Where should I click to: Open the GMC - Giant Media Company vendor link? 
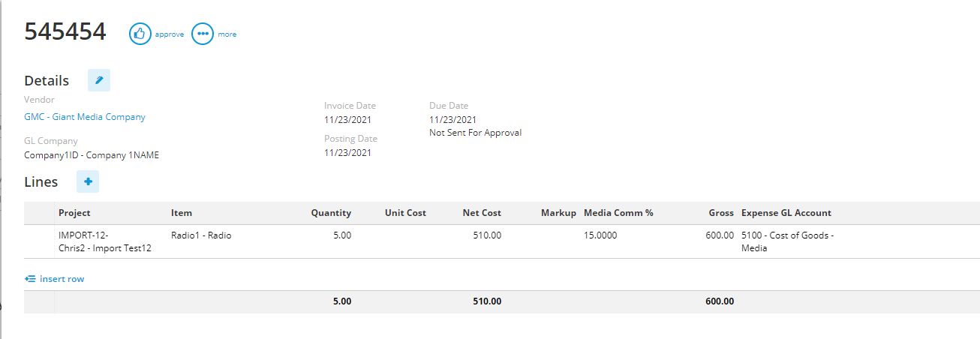click(85, 117)
